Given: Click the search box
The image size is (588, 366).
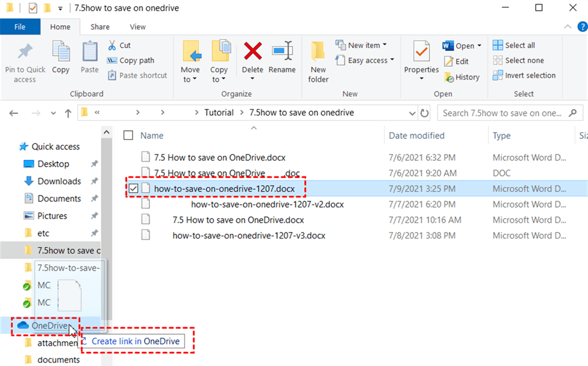Looking at the screenshot, I should pyautogui.click(x=510, y=113).
